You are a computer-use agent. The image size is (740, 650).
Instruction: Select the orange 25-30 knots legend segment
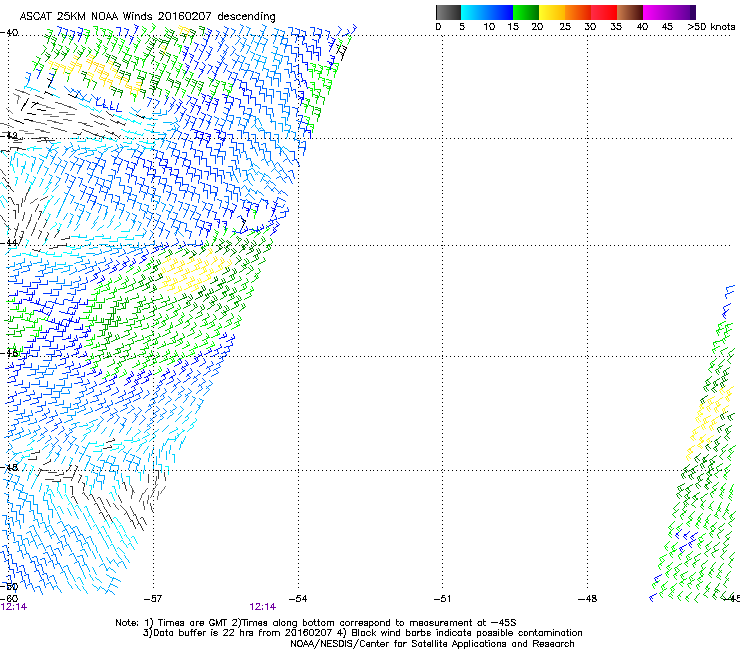click(578, 12)
